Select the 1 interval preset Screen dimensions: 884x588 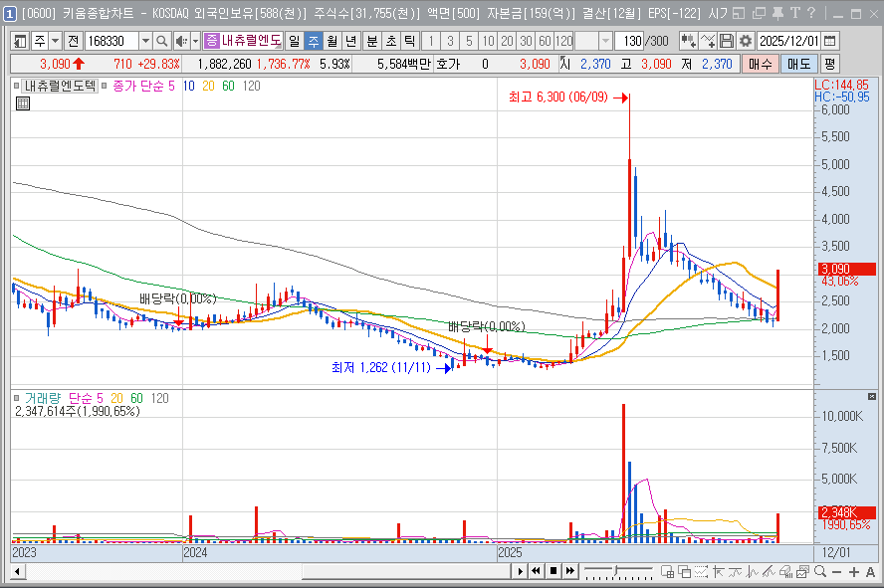pos(431,41)
